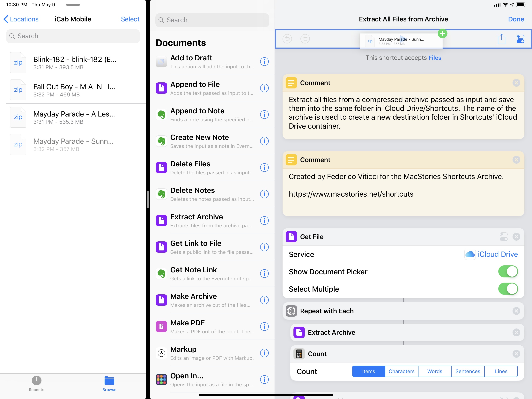The width and height of the screenshot is (532, 399).
Task: Tap the Split View divider handle
Action: (148, 199)
